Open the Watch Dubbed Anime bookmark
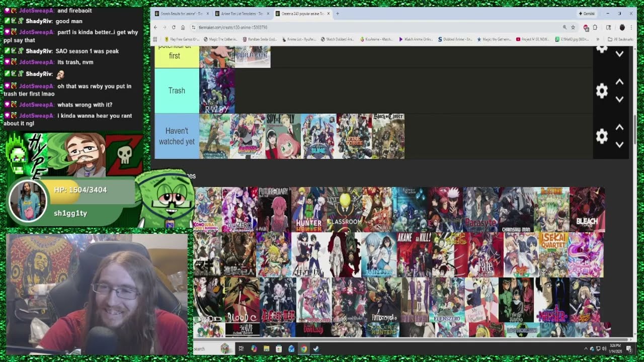Viewport: 644px width, 362px height. (338, 39)
